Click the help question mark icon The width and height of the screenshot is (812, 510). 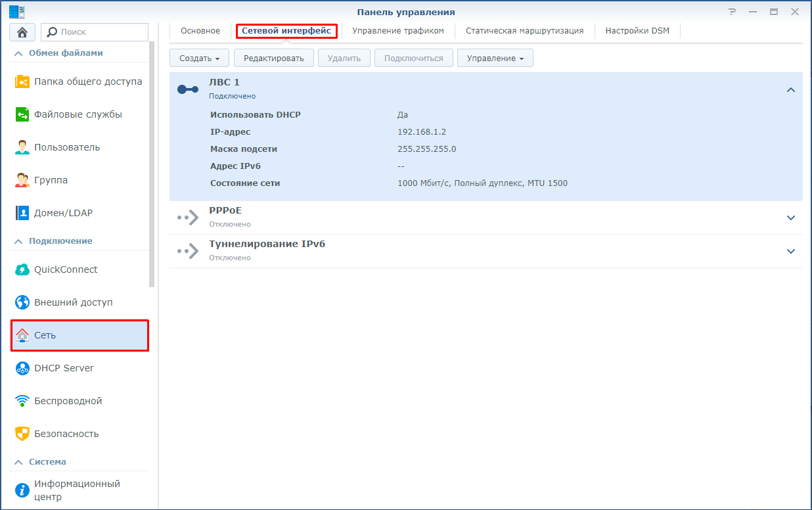(x=733, y=12)
